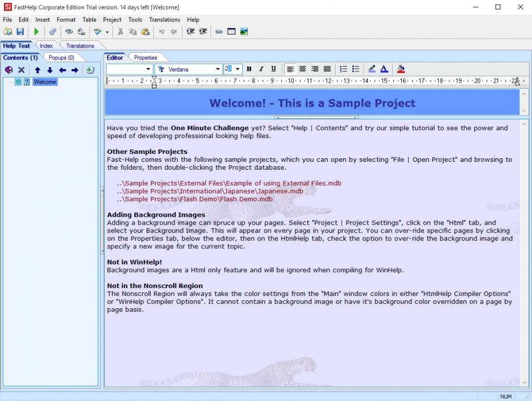Screen dimensions: 532x401
Task: Justify the text
Action: coord(327,69)
